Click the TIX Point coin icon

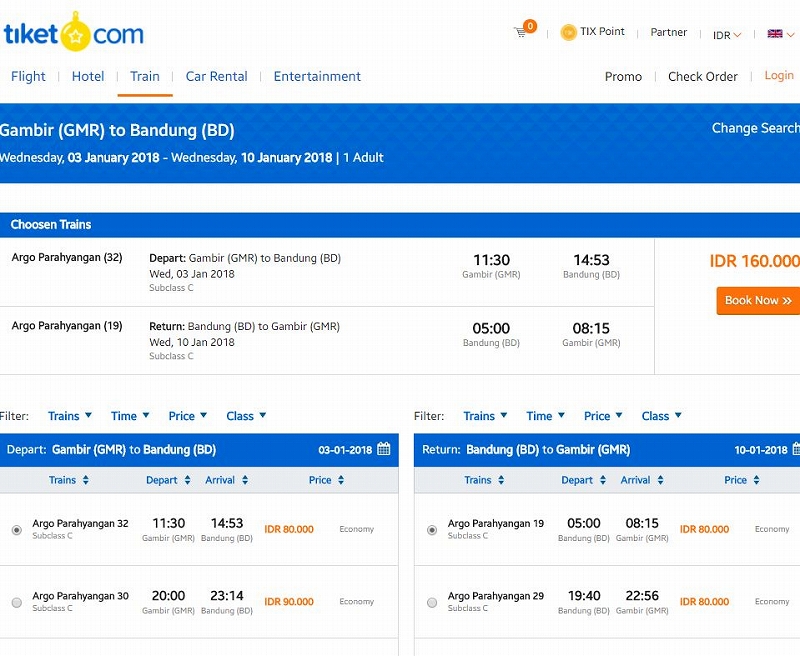(568, 32)
